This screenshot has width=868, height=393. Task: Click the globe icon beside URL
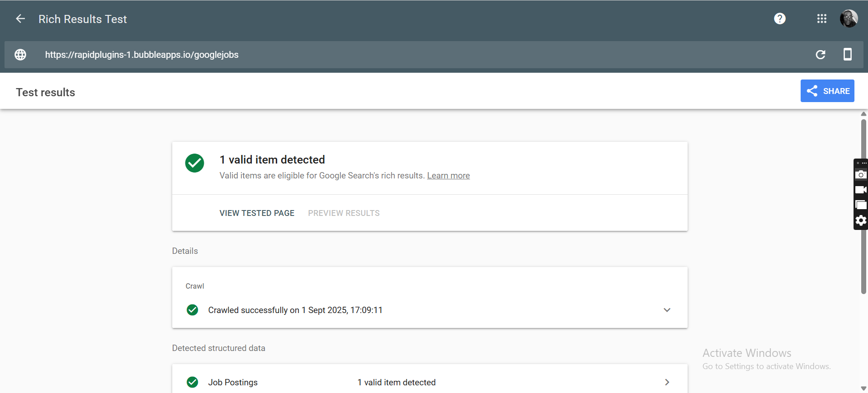20,55
